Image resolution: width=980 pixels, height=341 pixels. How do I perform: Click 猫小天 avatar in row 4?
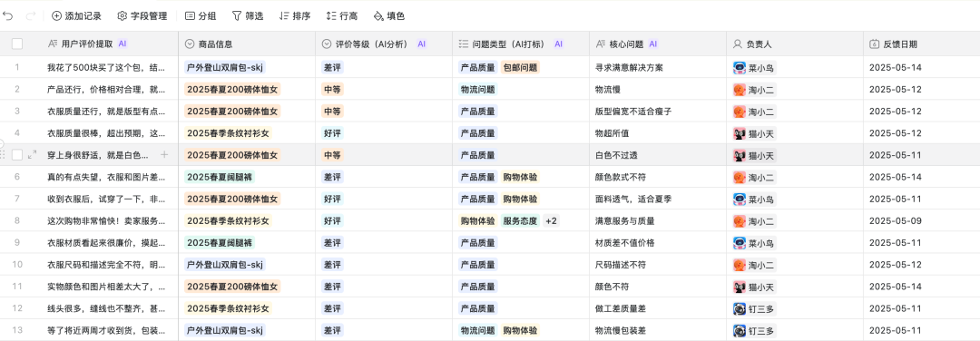coord(739,133)
